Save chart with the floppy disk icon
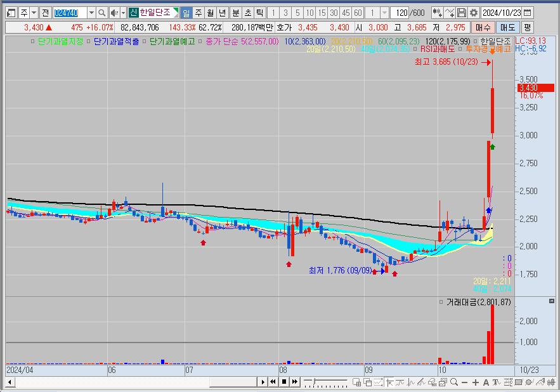This screenshot has width=560, height=392. point(462,13)
